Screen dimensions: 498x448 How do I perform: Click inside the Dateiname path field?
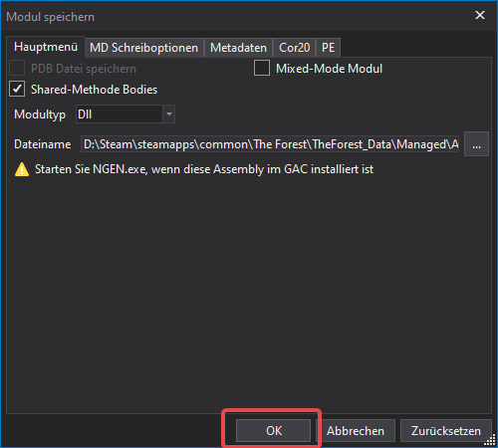(270, 144)
